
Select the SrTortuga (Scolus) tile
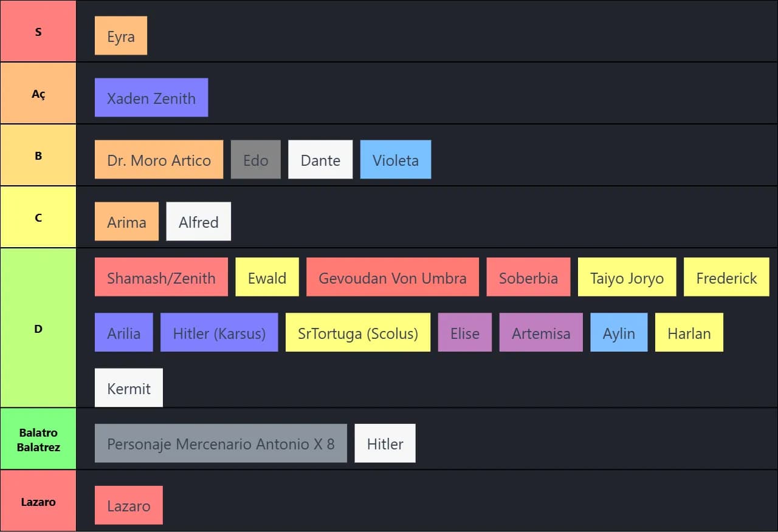357,333
